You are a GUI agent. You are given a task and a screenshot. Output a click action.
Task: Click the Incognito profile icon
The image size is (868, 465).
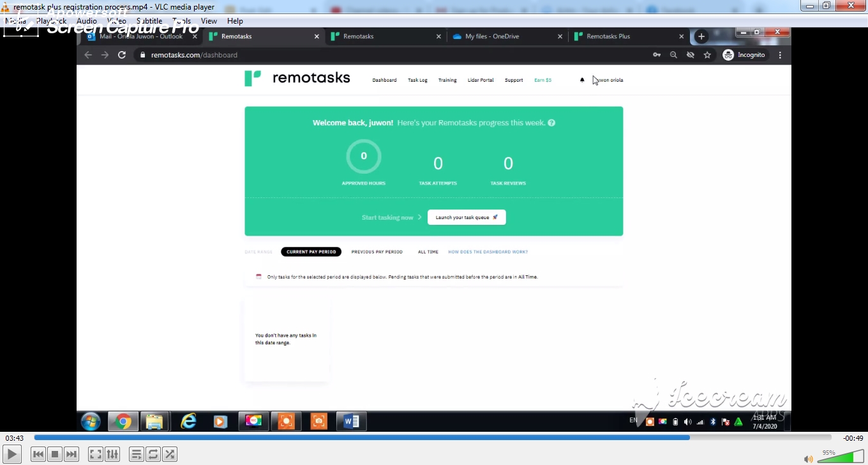(x=728, y=55)
